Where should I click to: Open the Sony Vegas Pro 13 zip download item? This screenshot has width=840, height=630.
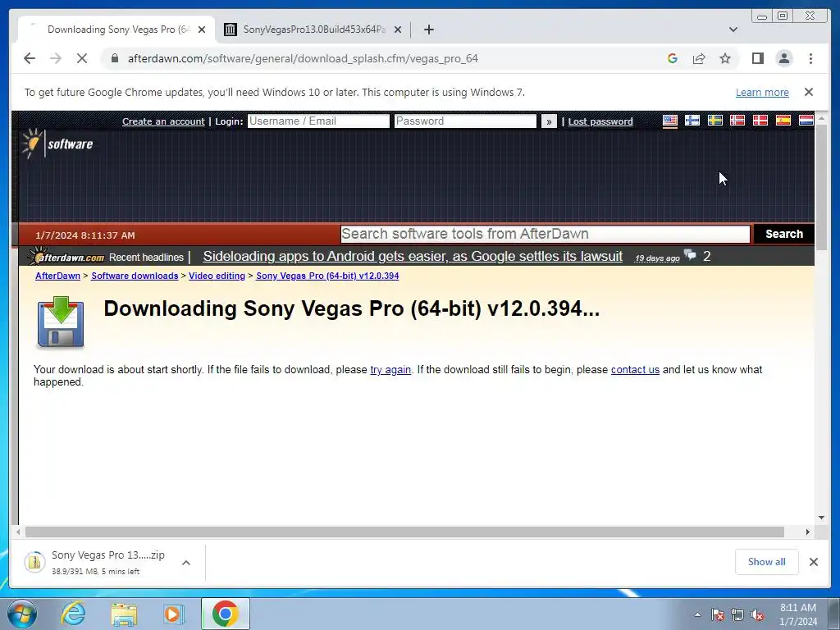coord(95,562)
